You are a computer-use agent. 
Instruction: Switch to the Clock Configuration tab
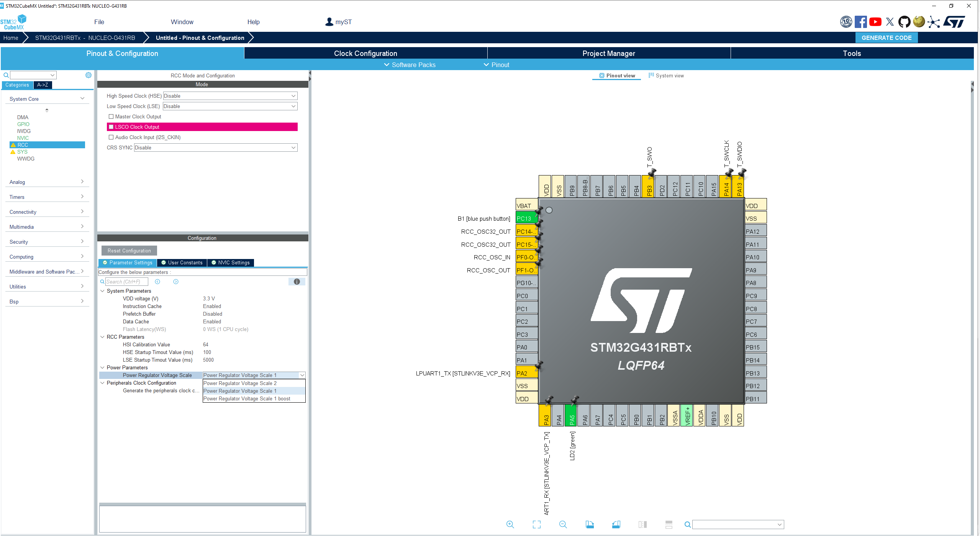pos(365,53)
